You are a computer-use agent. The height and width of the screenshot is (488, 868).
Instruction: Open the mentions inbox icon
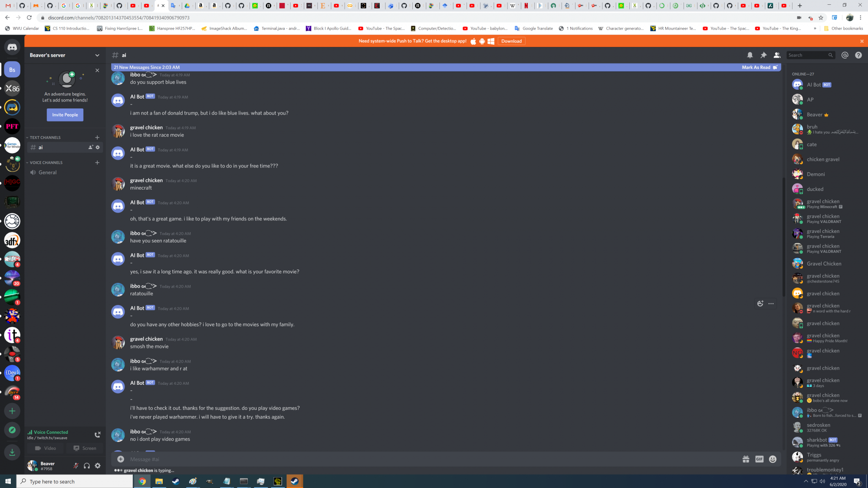point(845,55)
